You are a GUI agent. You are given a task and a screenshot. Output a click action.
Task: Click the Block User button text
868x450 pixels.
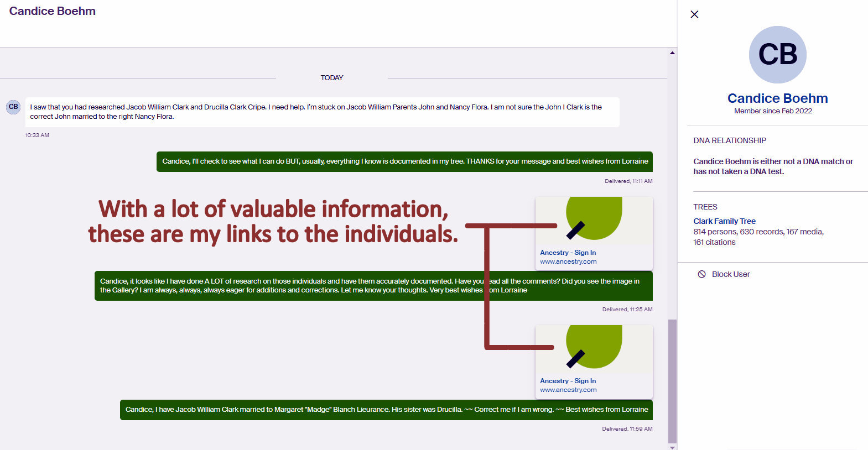tap(731, 274)
